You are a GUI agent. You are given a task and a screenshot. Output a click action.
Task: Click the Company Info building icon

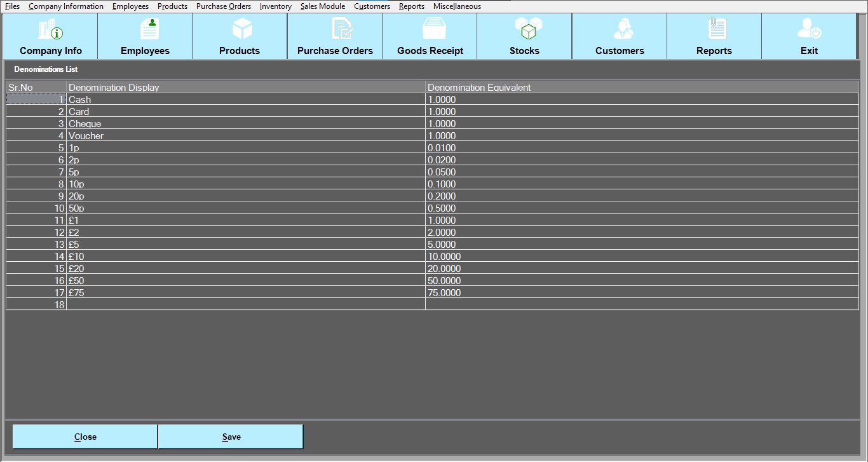[x=50, y=30]
